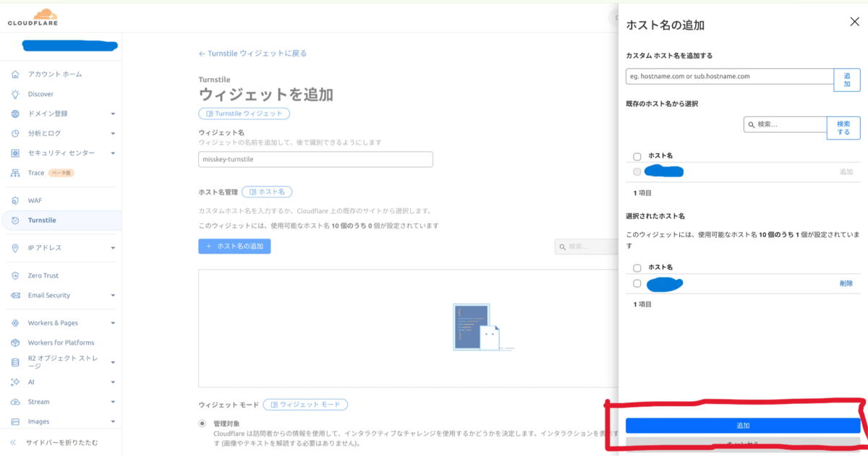868x456 pixels.
Task: Open Workers for Platforms in sidebar
Action: coord(61,343)
